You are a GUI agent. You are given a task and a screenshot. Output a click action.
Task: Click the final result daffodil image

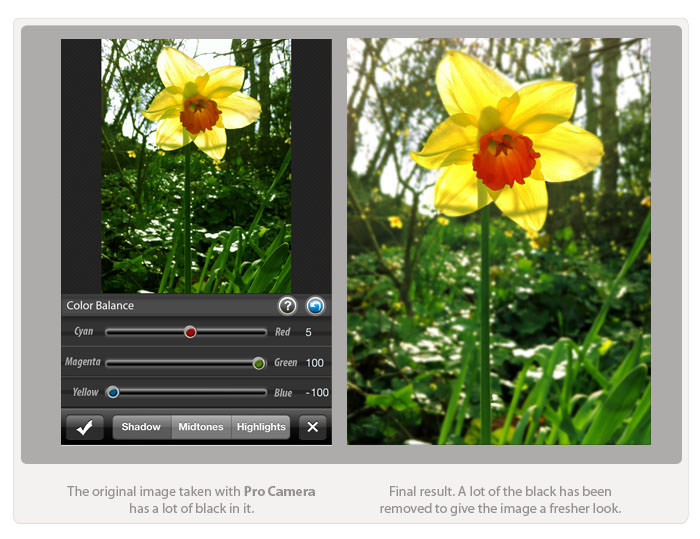498,241
